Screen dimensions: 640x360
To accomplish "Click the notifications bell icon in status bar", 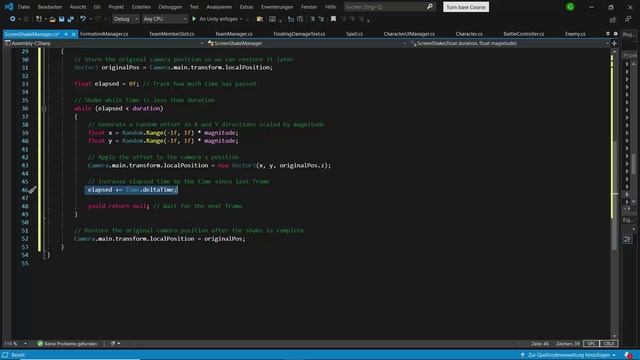I will coord(628,355).
